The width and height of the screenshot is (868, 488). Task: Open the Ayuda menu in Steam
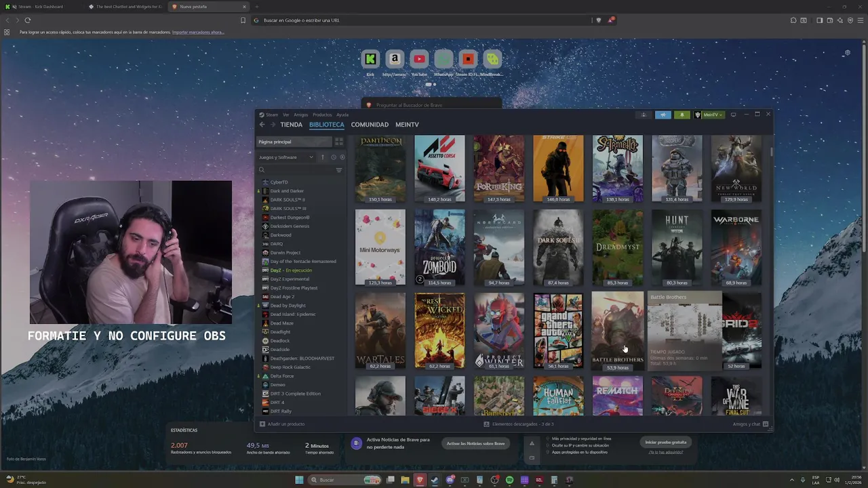[342, 115]
